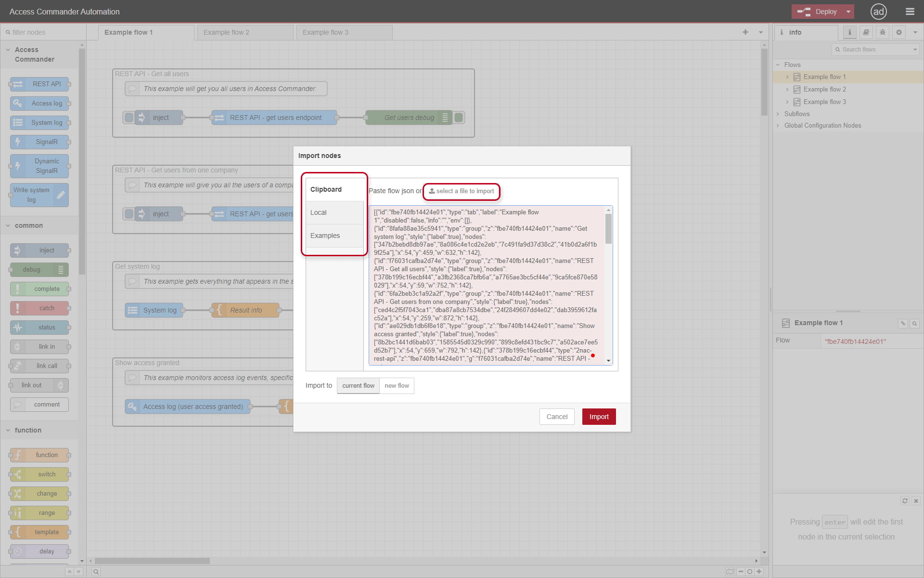This screenshot has width=924, height=578.
Task: Refresh the tips panel icon
Action: (905, 501)
